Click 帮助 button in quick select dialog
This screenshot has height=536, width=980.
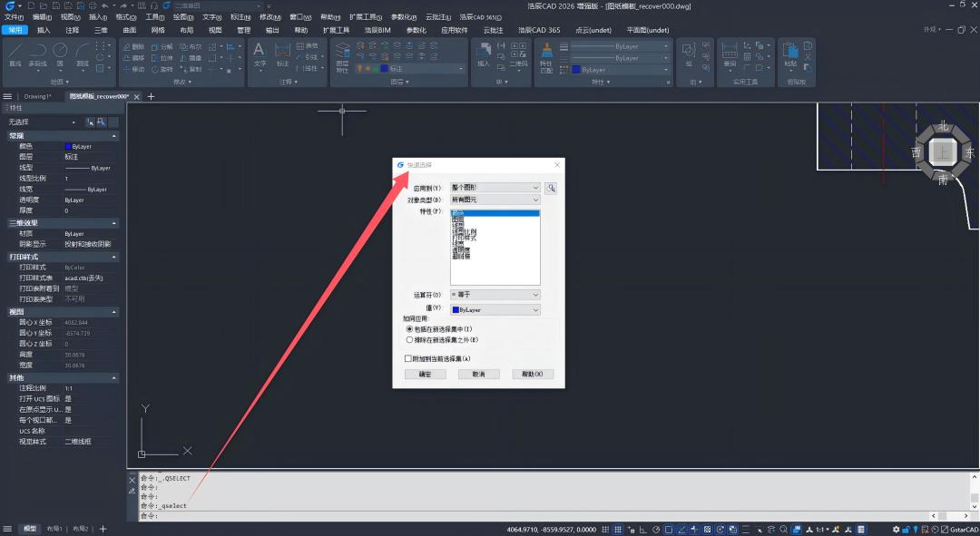pos(533,375)
